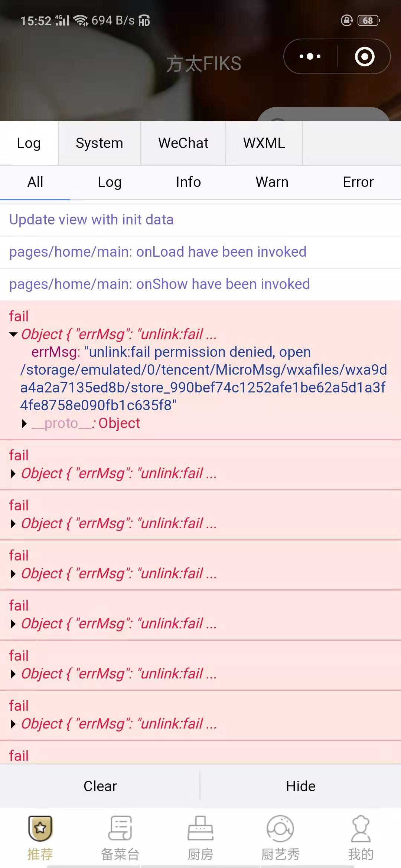Open the mini program three-dots menu
The image size is (401, 868).
(310, 56)
